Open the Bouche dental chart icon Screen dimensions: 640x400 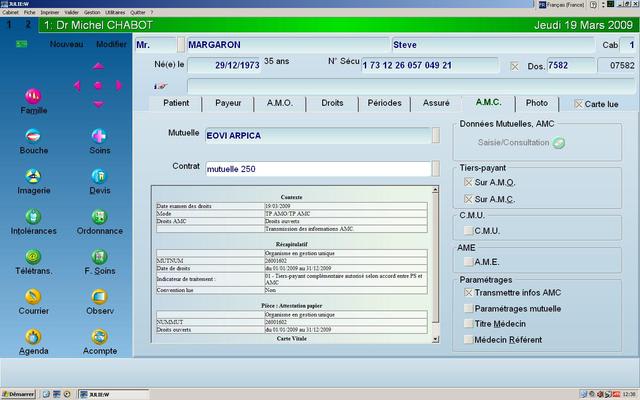tap(32, 136)
